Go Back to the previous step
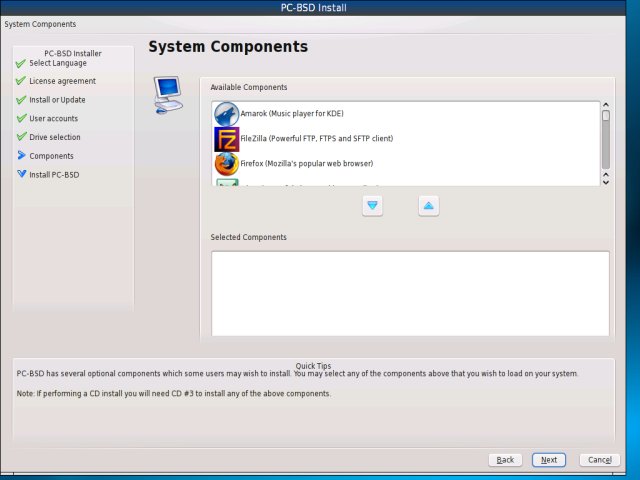This screenshot has height=480, width=640. (x=505, y=460)
